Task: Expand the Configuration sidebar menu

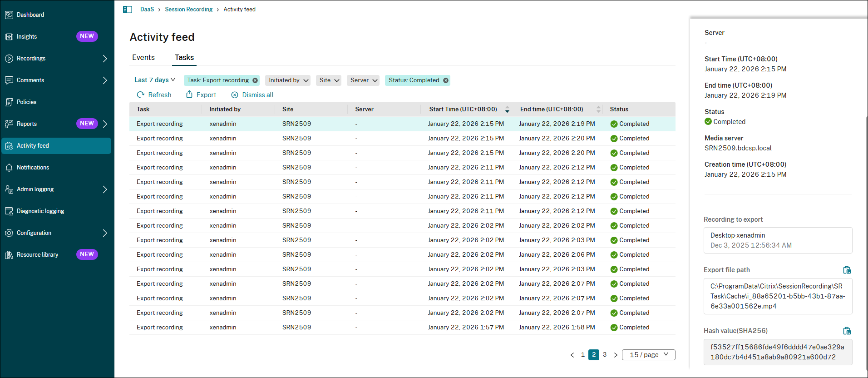Action: click(x=105, y=233)
